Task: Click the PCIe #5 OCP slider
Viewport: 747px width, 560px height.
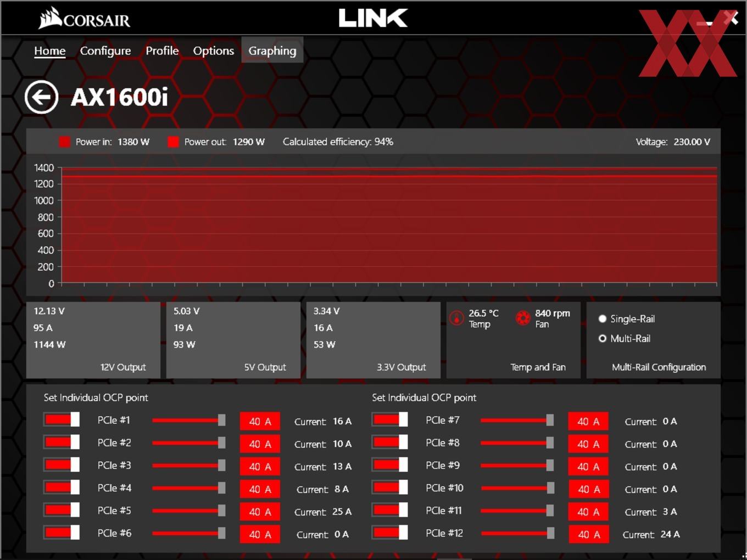Action: (189, 511)
